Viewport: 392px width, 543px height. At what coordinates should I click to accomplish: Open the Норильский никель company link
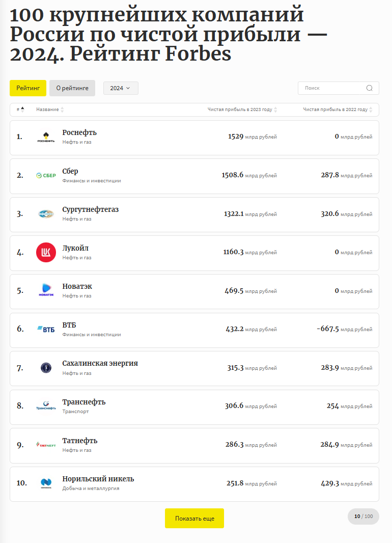click(x=98, y=479)
